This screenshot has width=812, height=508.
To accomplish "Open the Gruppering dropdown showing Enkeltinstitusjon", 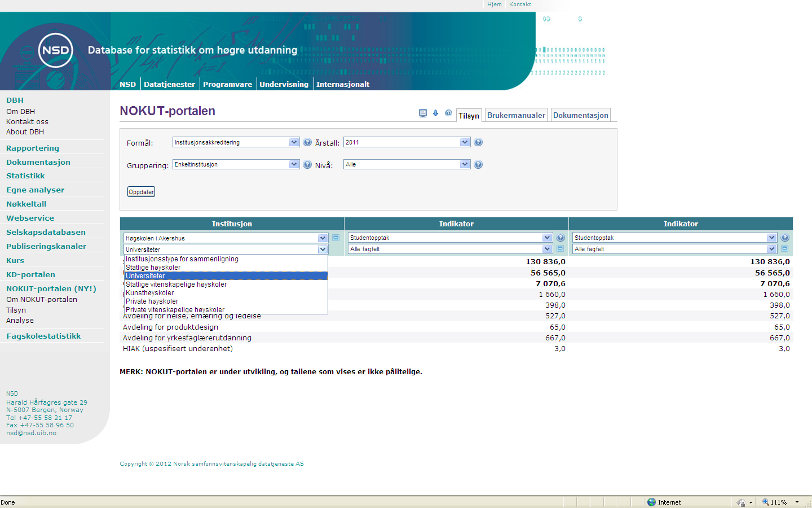I will coord(236,164).
